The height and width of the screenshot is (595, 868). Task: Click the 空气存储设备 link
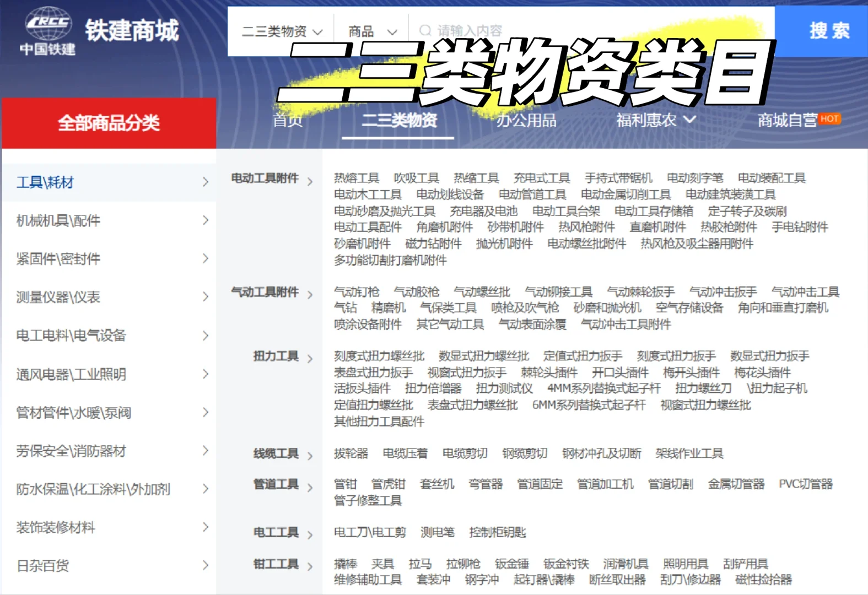689,308
